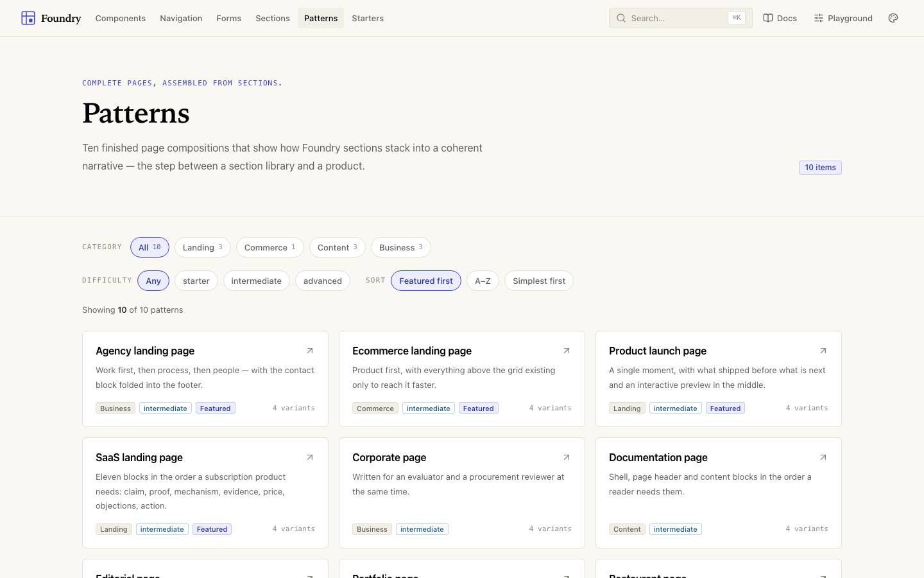
Task: Click Business tag on Corporate page card
Action: click(x=372, y=529)
